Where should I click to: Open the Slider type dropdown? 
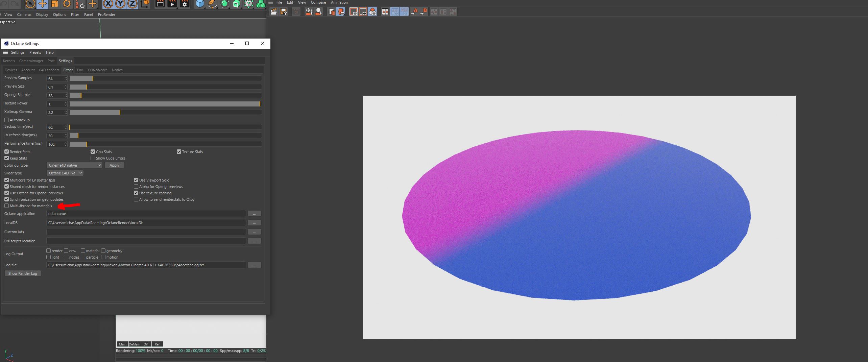[65, 173]
